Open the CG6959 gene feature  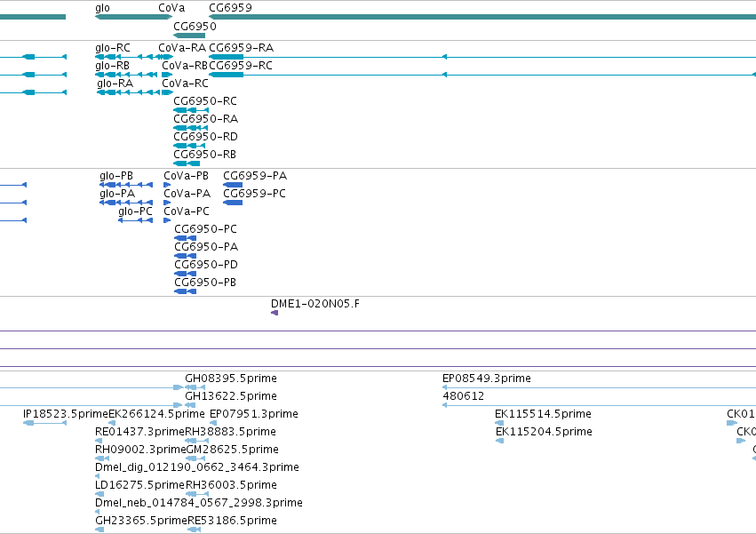tap(482, 17)
